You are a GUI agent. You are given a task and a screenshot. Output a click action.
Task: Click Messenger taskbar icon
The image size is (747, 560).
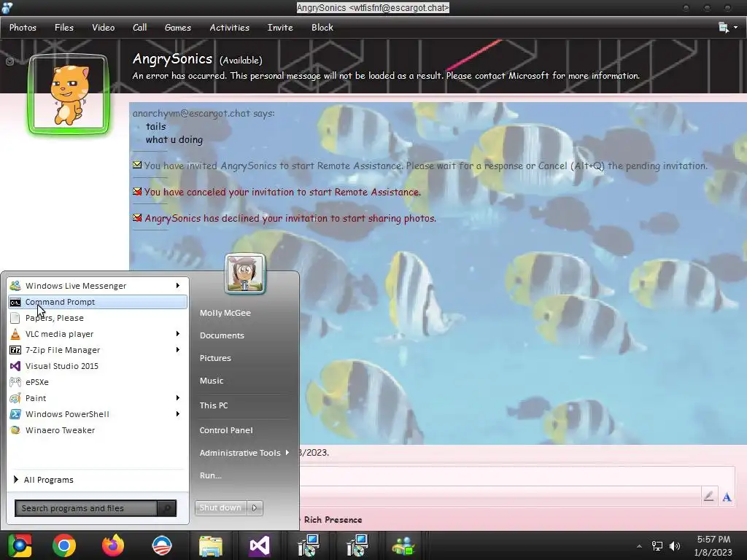tap(403, 545)
